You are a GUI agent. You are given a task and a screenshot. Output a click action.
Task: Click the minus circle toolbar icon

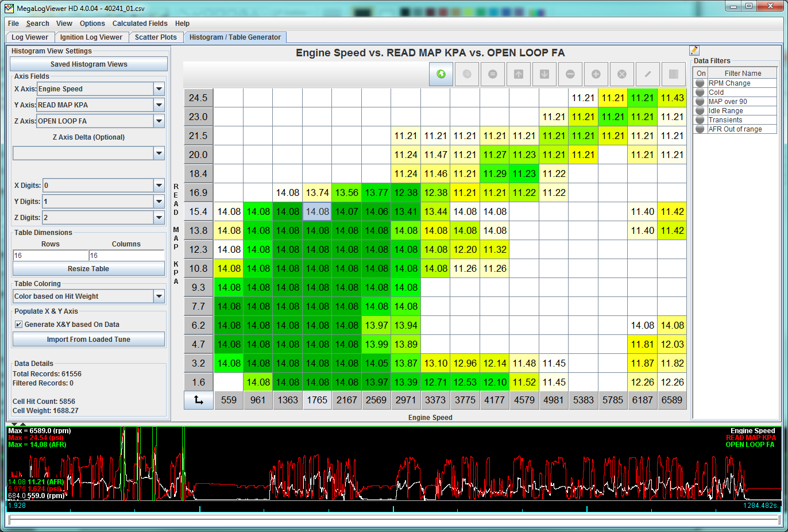(570, 74)
